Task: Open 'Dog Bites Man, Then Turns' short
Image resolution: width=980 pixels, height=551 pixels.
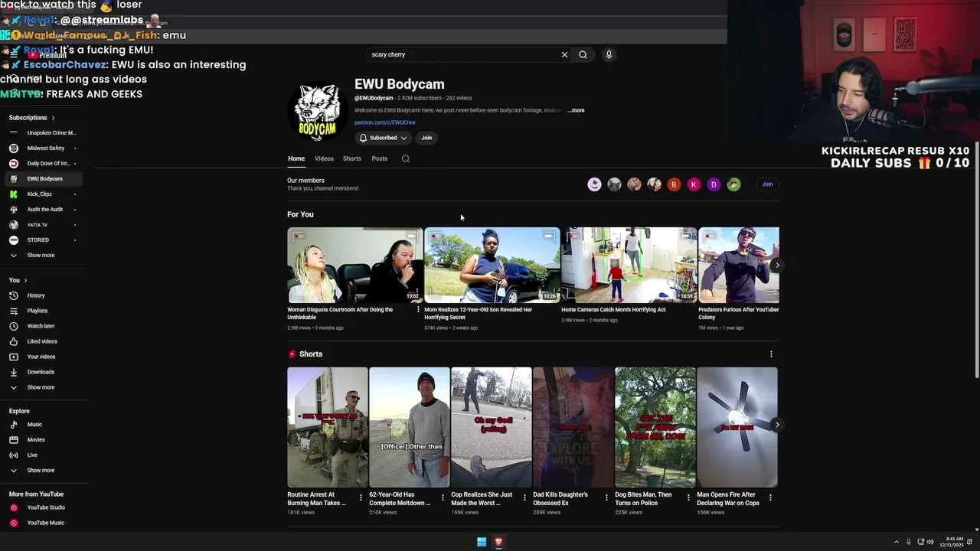Action: 655,427
